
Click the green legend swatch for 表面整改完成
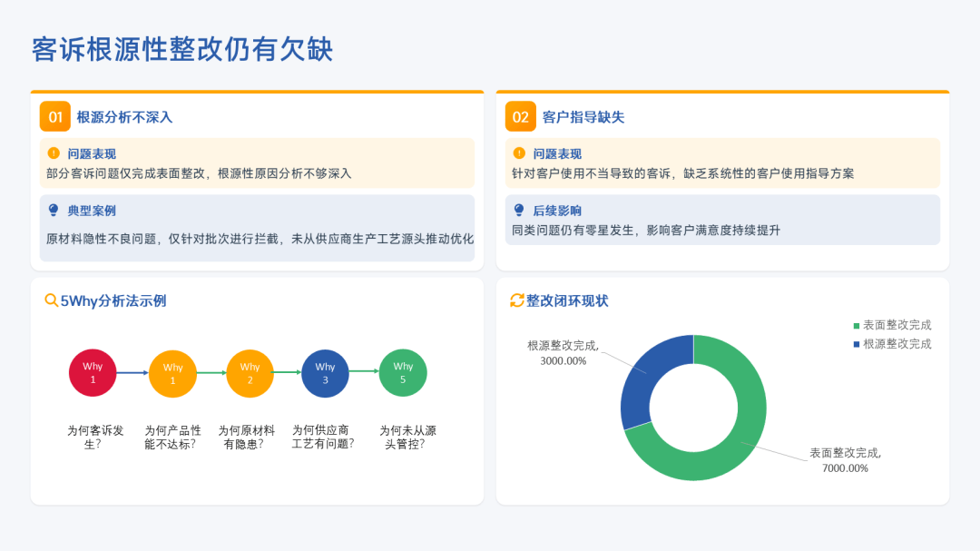(x=856, y=325)
